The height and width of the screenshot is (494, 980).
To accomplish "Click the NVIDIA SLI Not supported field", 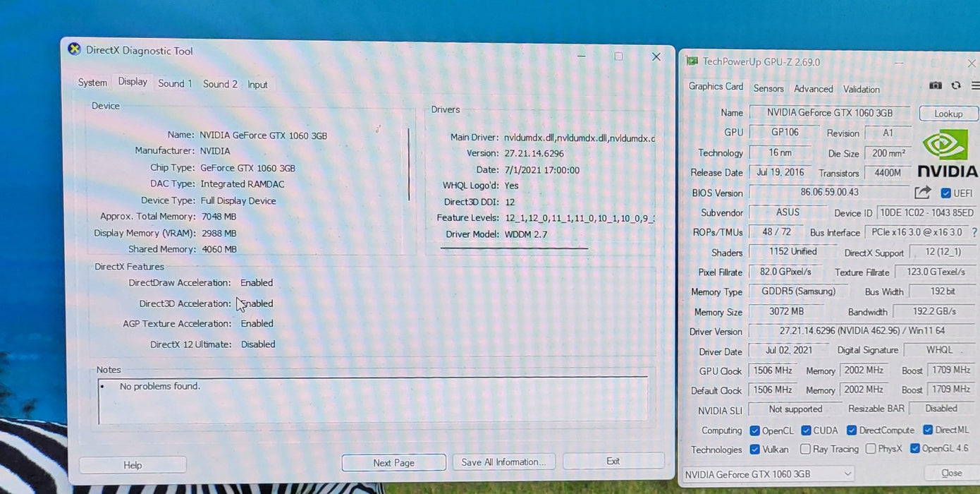I will 795,409.
